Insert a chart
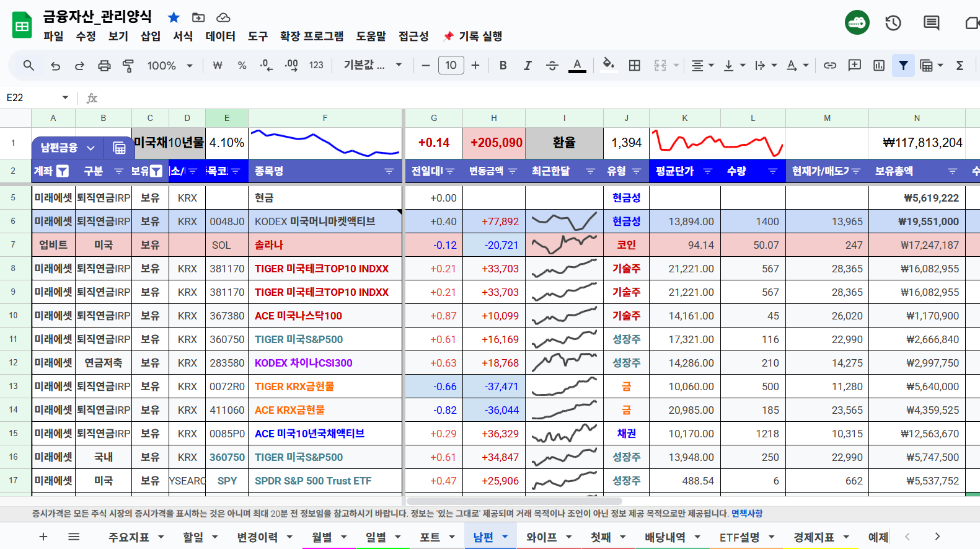The width and height of the screenshot is (980, 549). (879, 65)
